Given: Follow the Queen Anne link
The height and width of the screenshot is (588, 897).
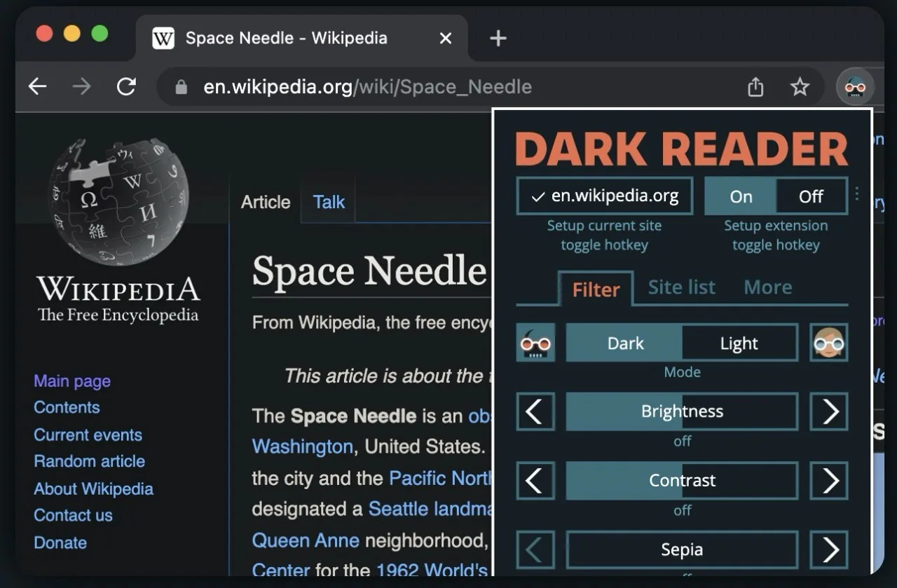Looking at the screenshot, I should coord(306,540).
